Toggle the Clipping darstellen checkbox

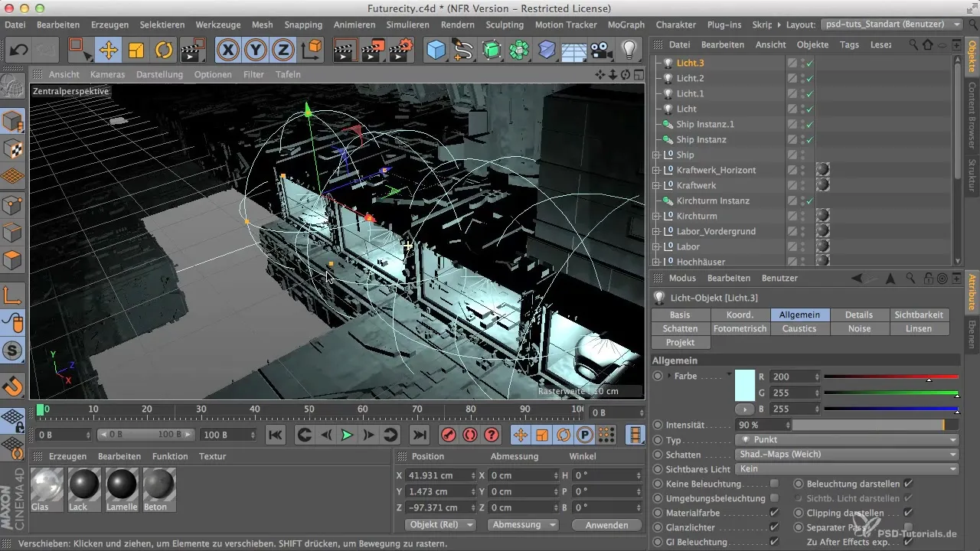click(908, 513)
